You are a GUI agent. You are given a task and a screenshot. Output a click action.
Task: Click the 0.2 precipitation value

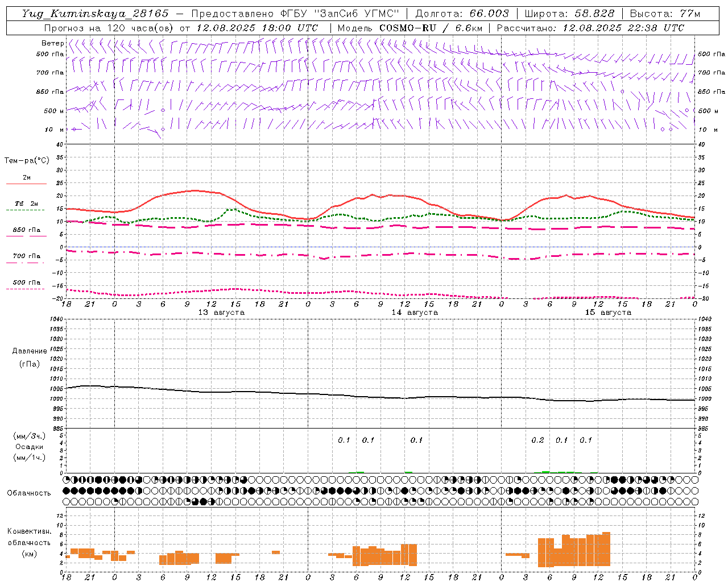pyautogui.click(x=537, y=440)
